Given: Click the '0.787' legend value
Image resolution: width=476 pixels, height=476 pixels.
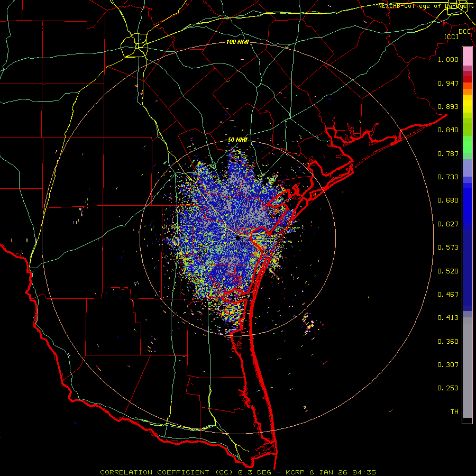Looking at the screenshot, I should pyautogui.click(x=448, y=153).
